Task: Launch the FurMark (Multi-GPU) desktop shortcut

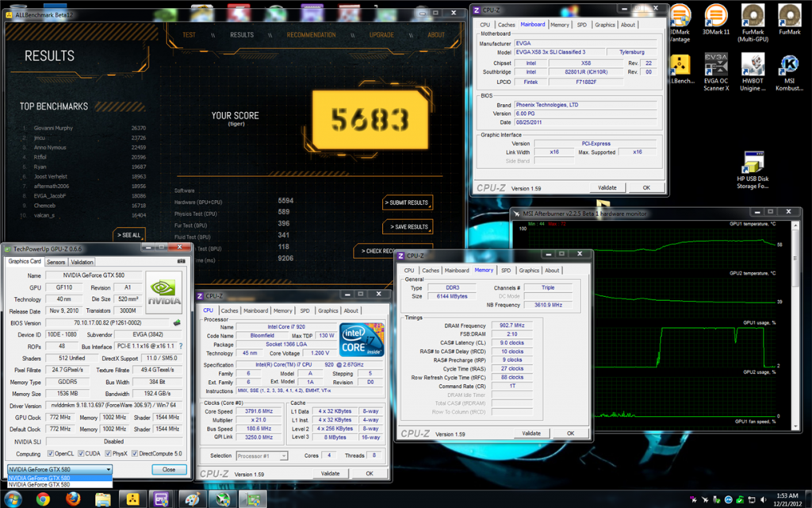Action: coord(753,22)
